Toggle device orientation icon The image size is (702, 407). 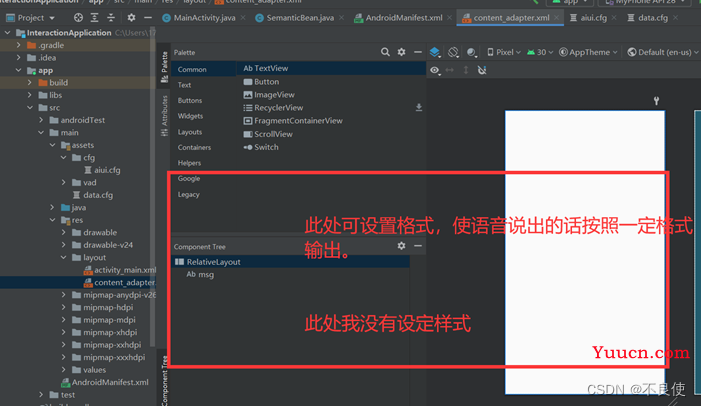tap(453, 52)
